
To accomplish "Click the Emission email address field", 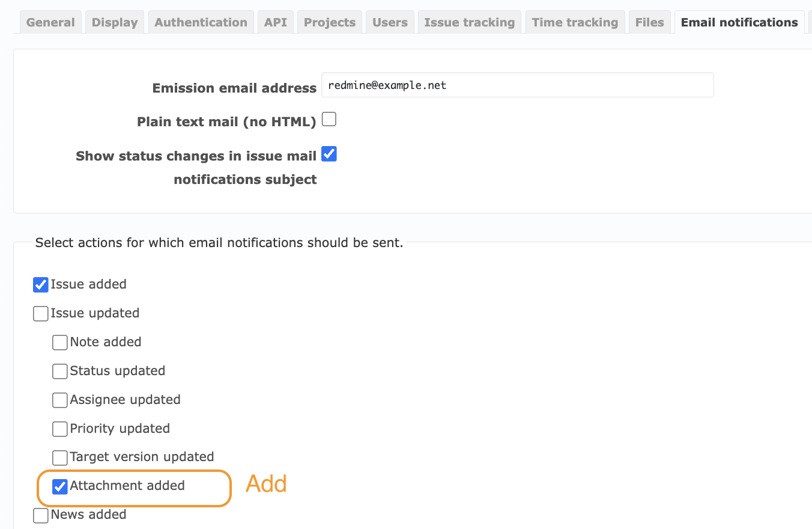I will [518, 85].
